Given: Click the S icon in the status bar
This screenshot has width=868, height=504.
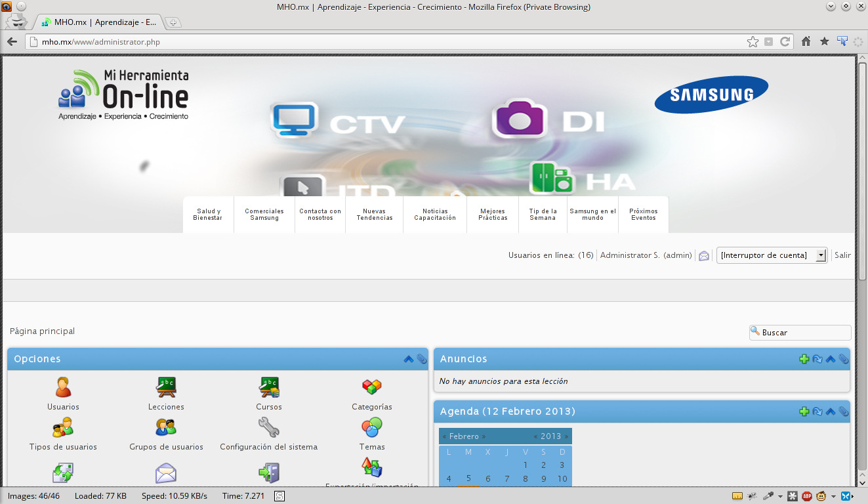Looking at the screenshot, I should pos(279,496).
